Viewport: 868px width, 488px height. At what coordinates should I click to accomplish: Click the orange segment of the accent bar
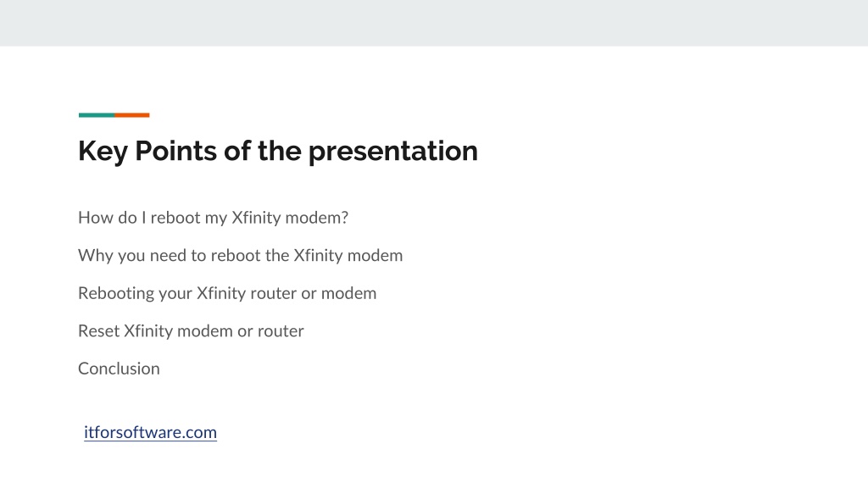(132, 115)
